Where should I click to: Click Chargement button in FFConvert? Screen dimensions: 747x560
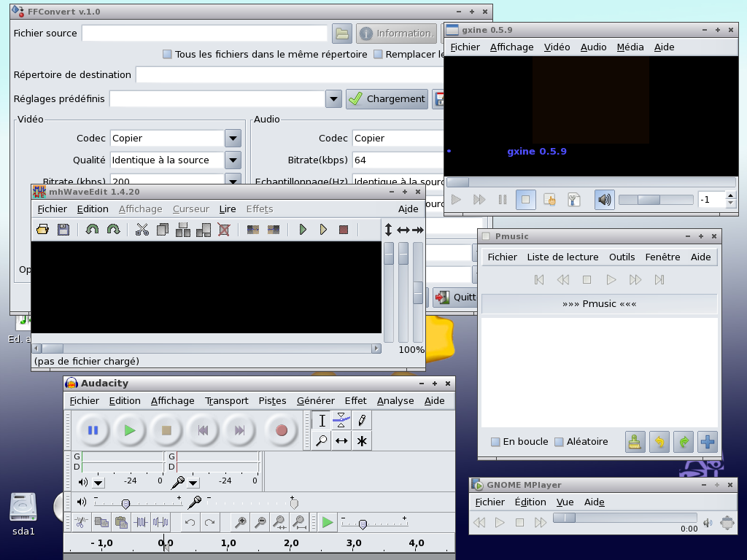(x=387, y=99)
